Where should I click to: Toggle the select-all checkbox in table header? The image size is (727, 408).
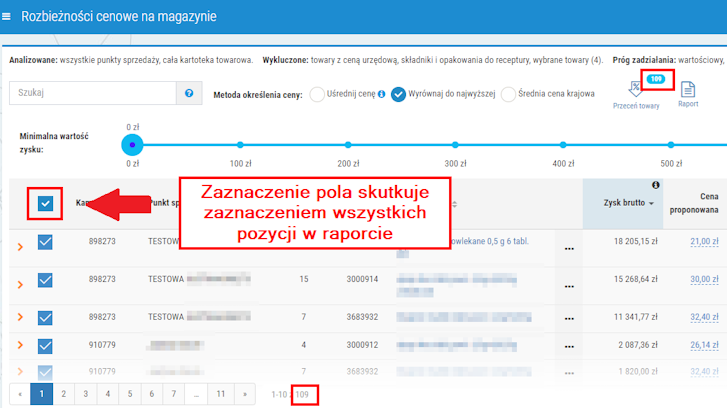(x=46, y=204)
